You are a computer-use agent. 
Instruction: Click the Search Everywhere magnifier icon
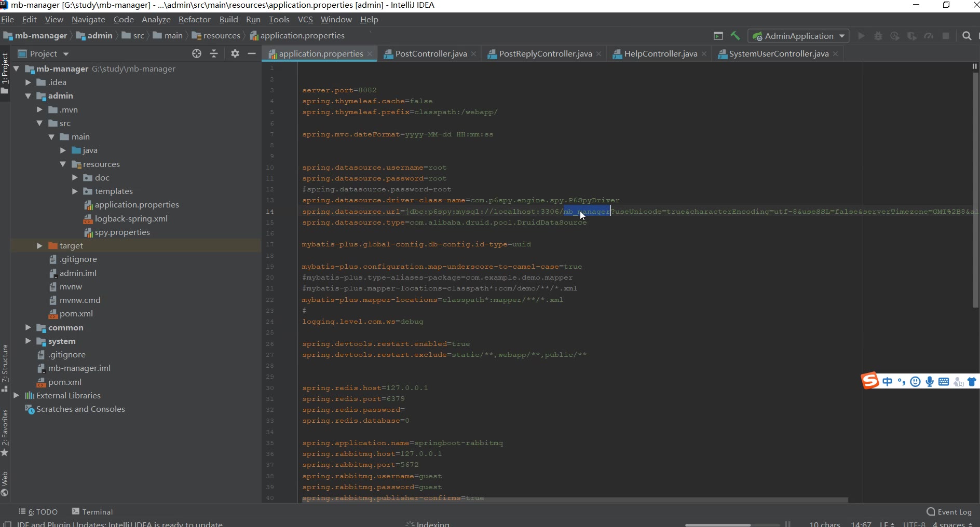[x=967, y=36]
